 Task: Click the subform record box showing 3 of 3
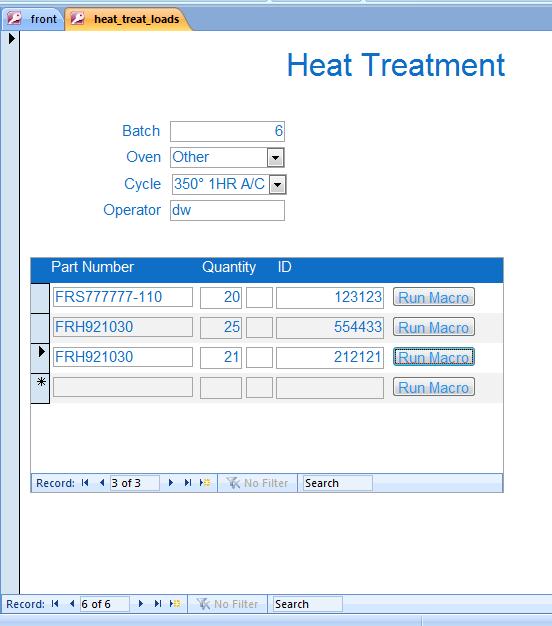tap(135, 483)
